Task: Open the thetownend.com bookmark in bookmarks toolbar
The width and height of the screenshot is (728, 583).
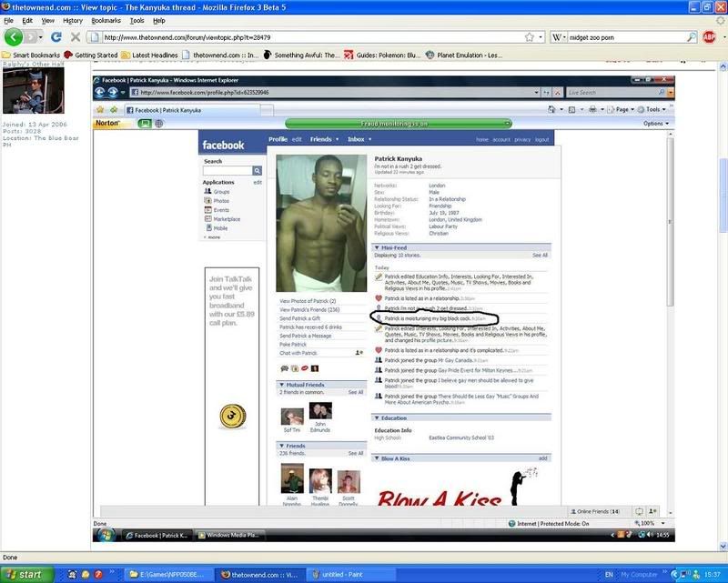Action: click(x=220, y=55)
